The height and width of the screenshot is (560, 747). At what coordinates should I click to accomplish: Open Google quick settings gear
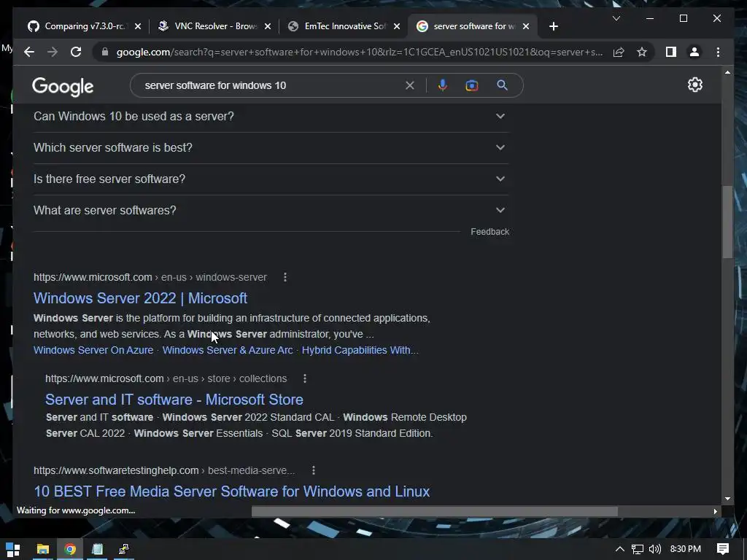[x=695, y=85]
